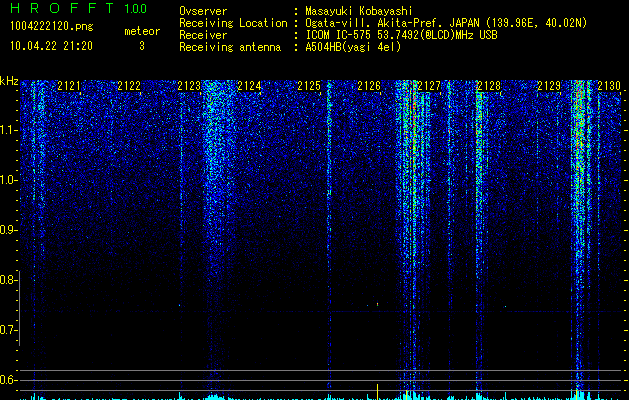Select the A504HB(yagi 4el) antenna text
Screen dimensions: 629x400
click(x=353, y=47)
